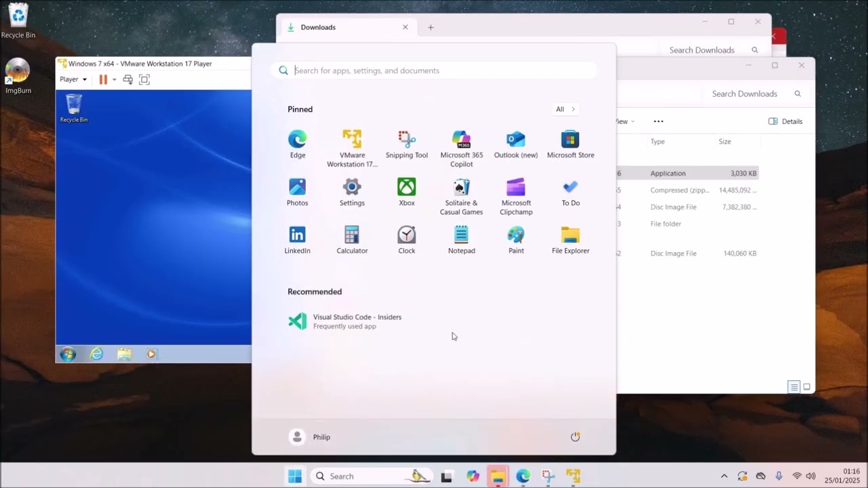Open Edge from Start menu pinned apps
The image size is (868, 488).
[297, 145]
